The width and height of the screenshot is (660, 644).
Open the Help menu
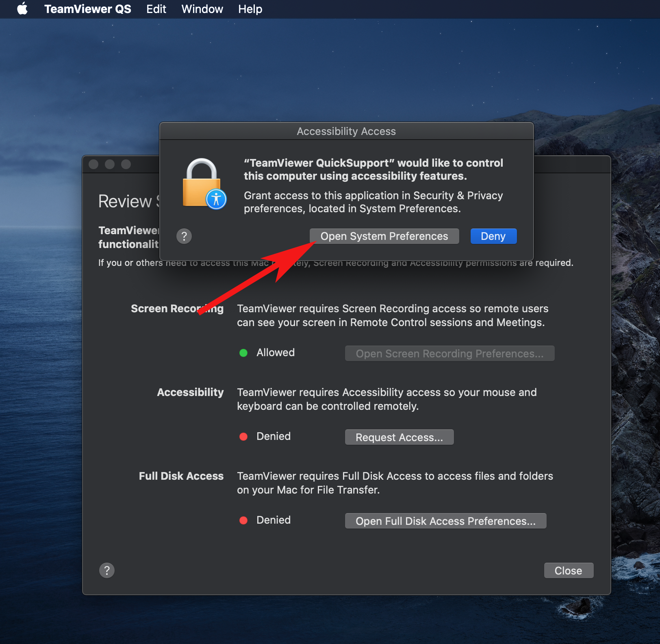point(250,9)
